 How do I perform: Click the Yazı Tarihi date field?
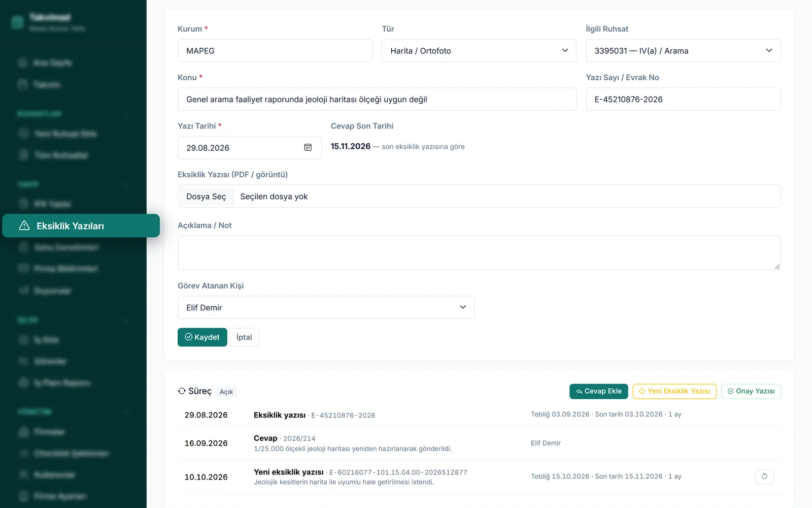pyautogui.click(x=250, y=147)
